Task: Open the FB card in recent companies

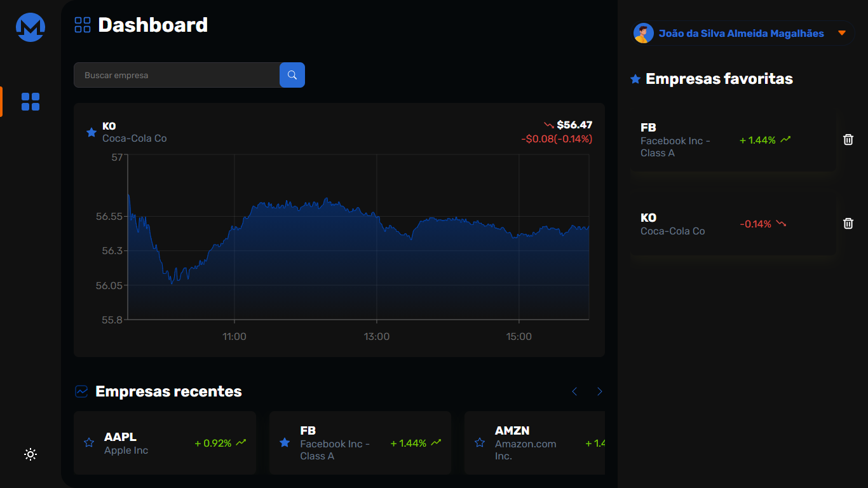Action: tap(360, 443)
